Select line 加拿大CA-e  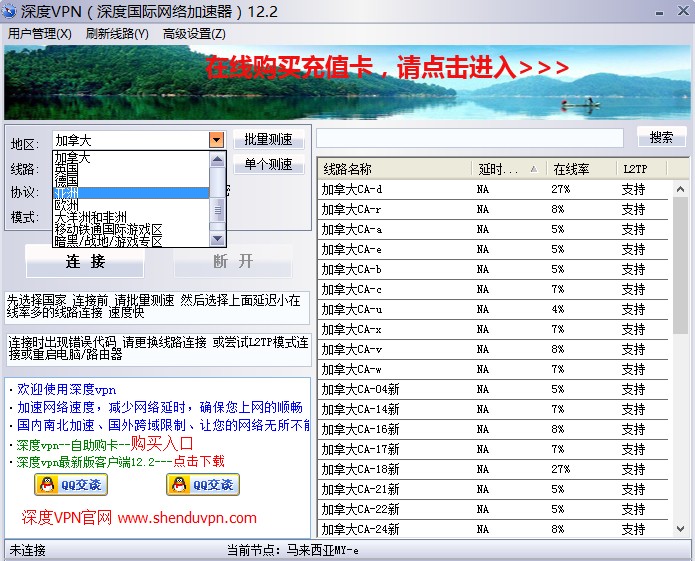[493, 249]
